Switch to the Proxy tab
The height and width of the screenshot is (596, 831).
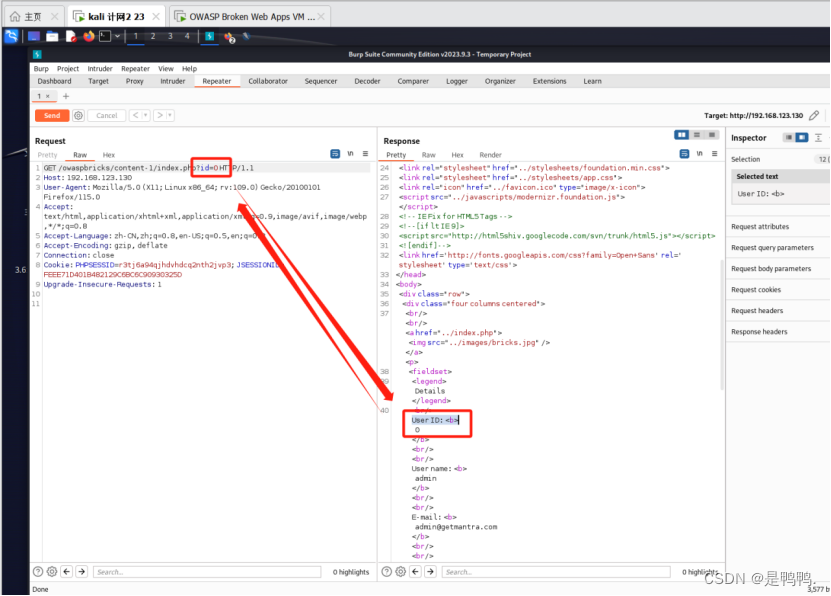pyautogui.click(x=135, y=81)
